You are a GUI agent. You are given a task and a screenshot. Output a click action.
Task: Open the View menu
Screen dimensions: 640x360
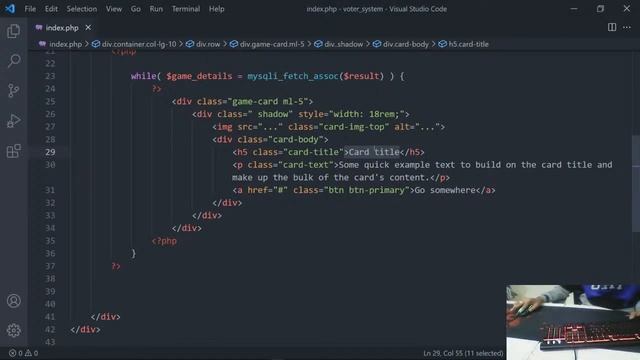(x=114, y=9)
